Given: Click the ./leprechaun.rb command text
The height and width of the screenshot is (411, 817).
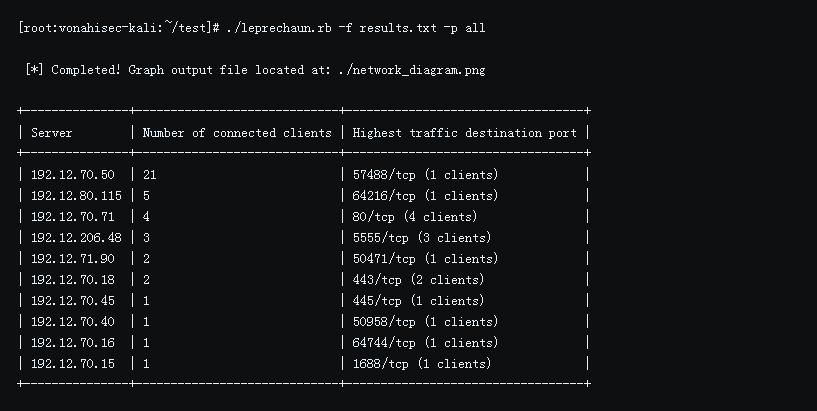Looking at the screenshot, I should [x=279, y=28].
